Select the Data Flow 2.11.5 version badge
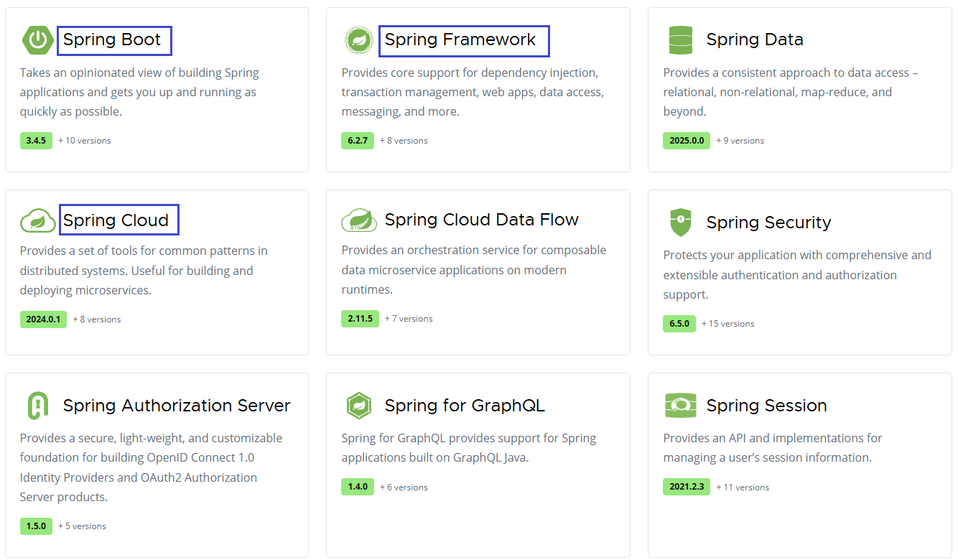This screenshot has height=560, width=958. (360, 319)
